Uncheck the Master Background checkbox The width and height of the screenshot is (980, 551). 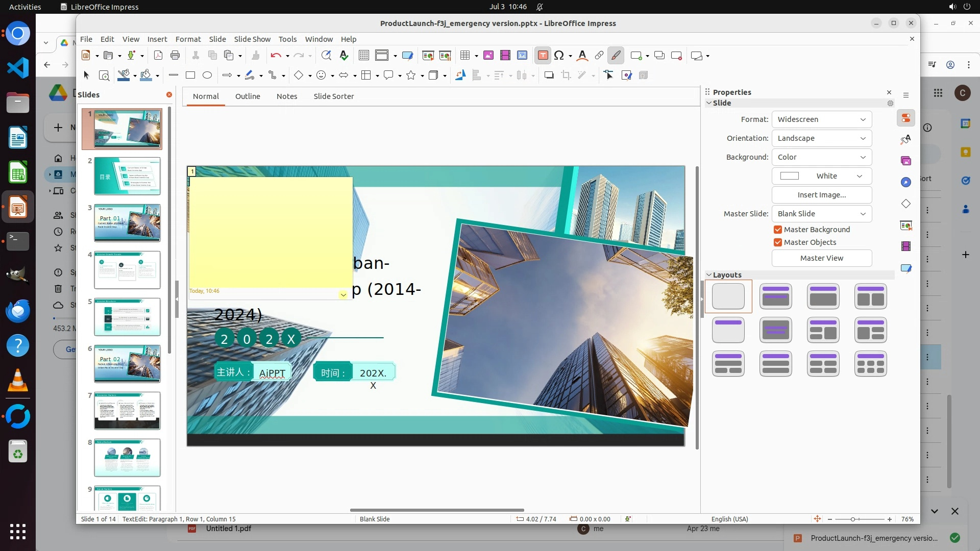(778, 230)
